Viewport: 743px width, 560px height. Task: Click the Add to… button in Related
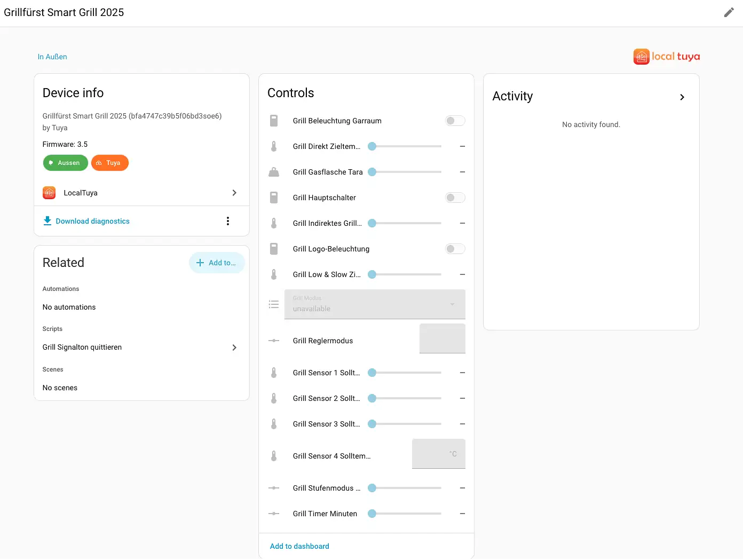coord(217,263)
